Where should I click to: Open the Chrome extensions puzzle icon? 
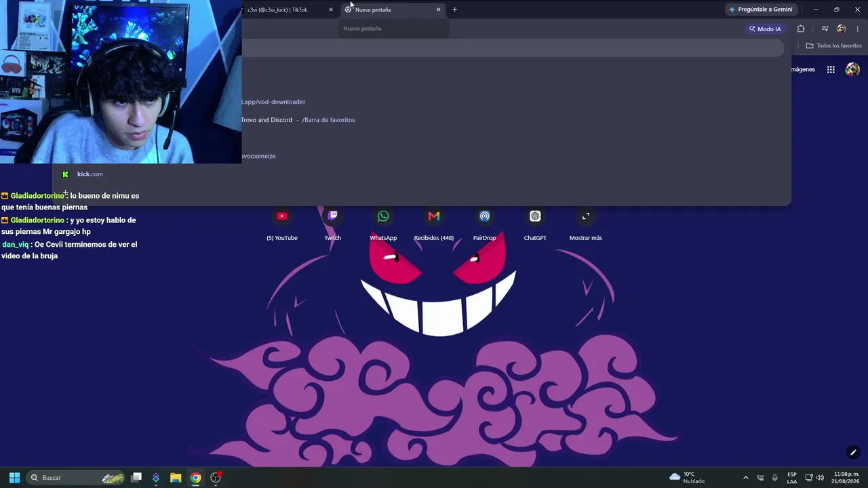coord(801,28)
